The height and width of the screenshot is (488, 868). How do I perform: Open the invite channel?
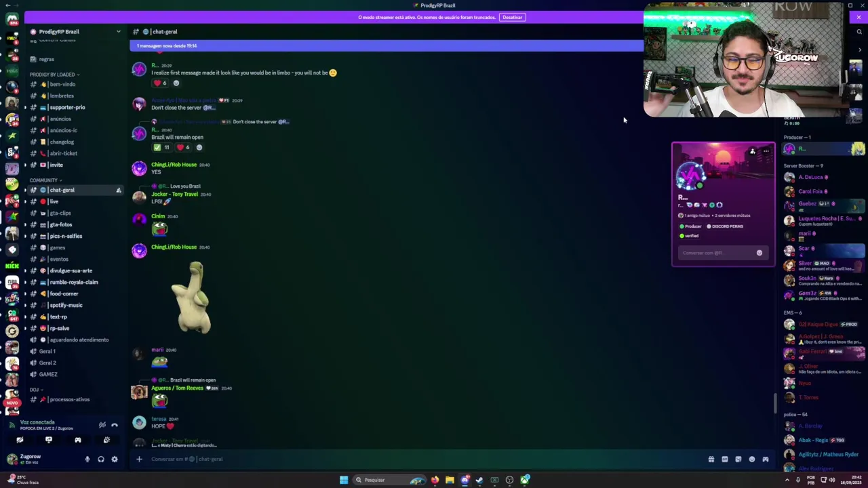(75, 165)
